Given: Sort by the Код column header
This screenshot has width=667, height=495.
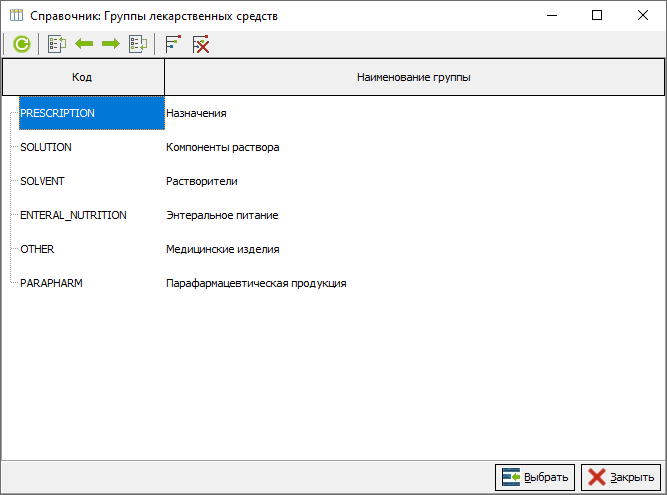Looking at the screenshot, I should tap(83, 76).
